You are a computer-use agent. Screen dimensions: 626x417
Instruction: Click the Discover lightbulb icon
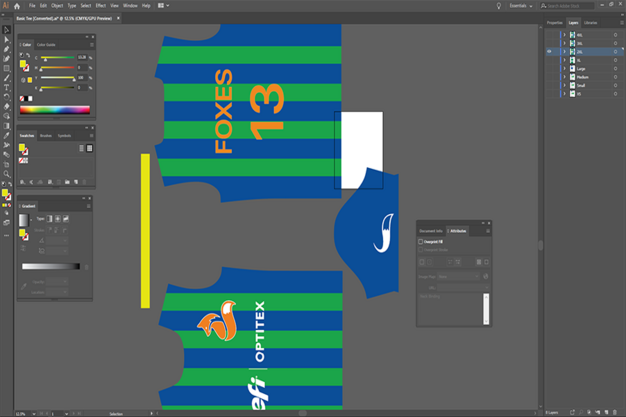[x=499, y=6]
